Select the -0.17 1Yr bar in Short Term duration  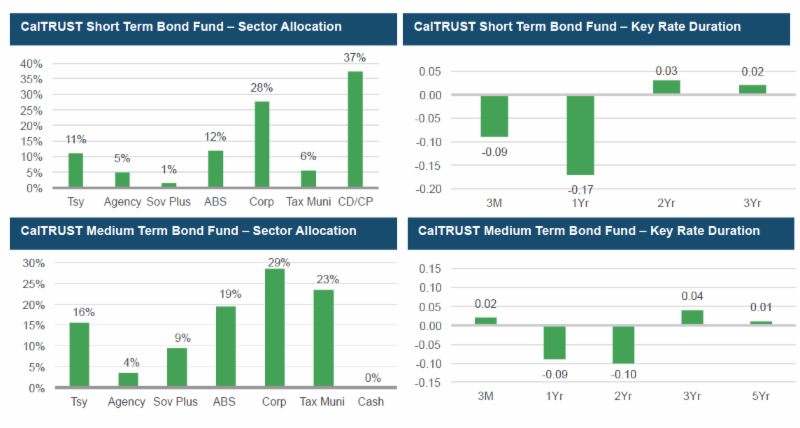(580, 135)
